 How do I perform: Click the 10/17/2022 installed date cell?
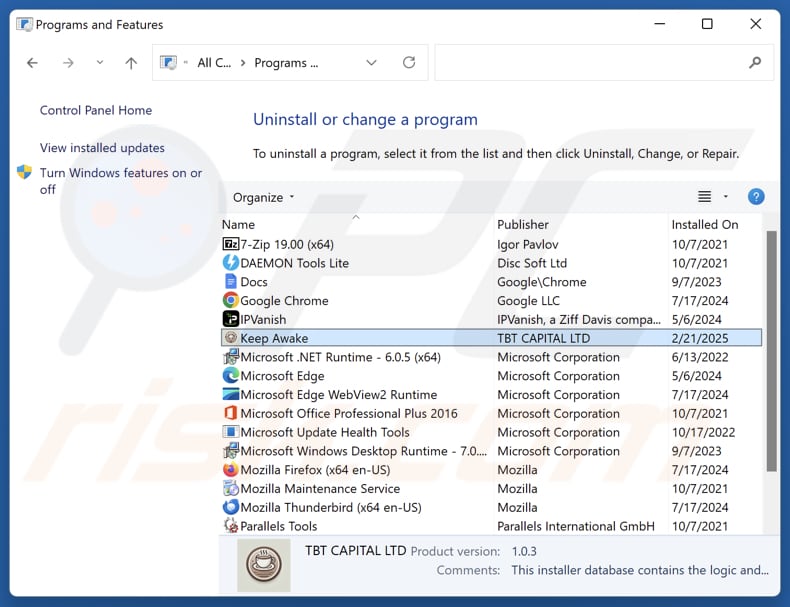point(703,432)
